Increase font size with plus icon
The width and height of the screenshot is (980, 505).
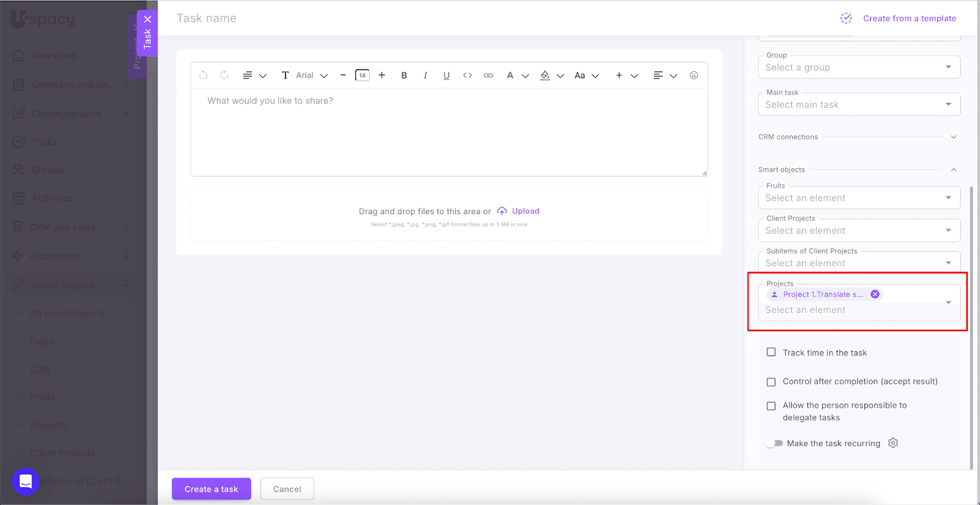[x=382, y=75]
